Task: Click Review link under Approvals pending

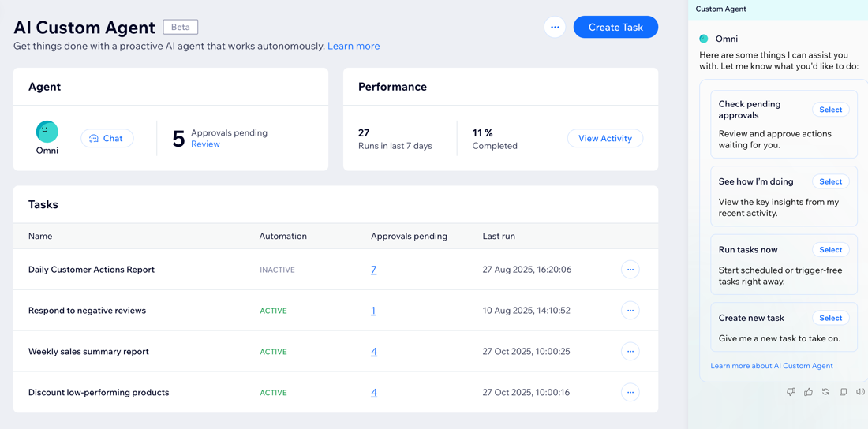Action: [205, 144]
